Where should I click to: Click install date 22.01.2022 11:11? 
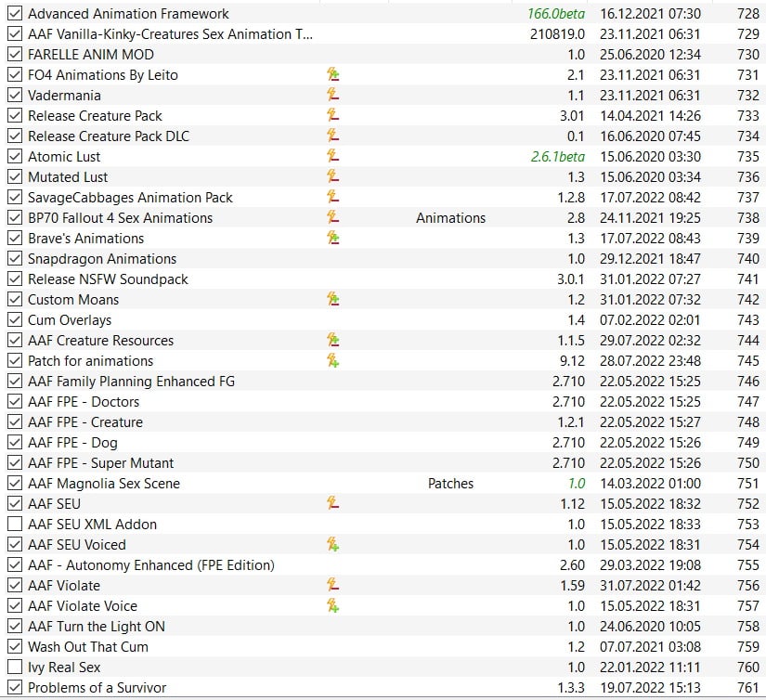click(x=650, y=668)
